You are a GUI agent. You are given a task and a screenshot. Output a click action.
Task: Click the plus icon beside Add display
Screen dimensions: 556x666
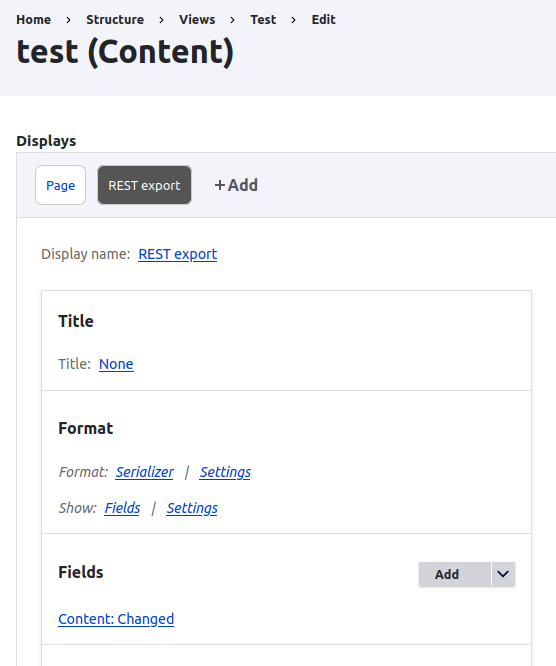[x=220, y=185]
